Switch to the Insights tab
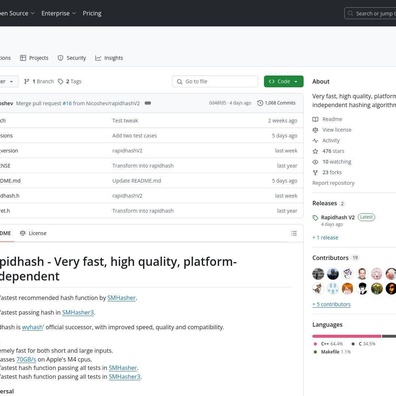 point(109,58)
